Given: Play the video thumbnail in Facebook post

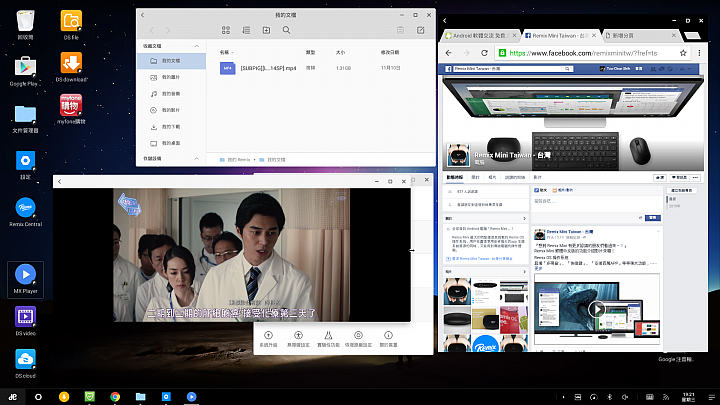Looking at the screenshot, I should click(x=596, y=309).
